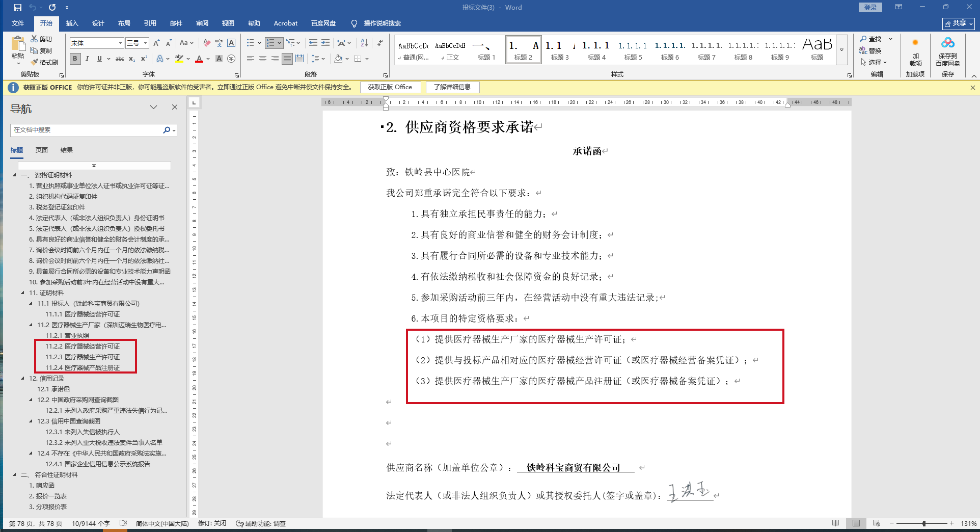Apply superscript formatting
This screenshot has height=532, width=980.
[x=144, y=59]
